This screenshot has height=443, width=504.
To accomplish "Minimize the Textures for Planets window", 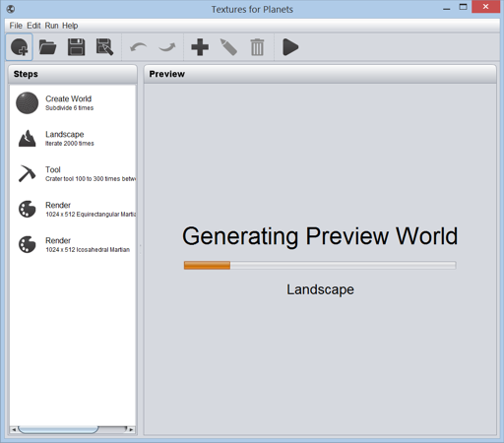I will pos(446,8).
